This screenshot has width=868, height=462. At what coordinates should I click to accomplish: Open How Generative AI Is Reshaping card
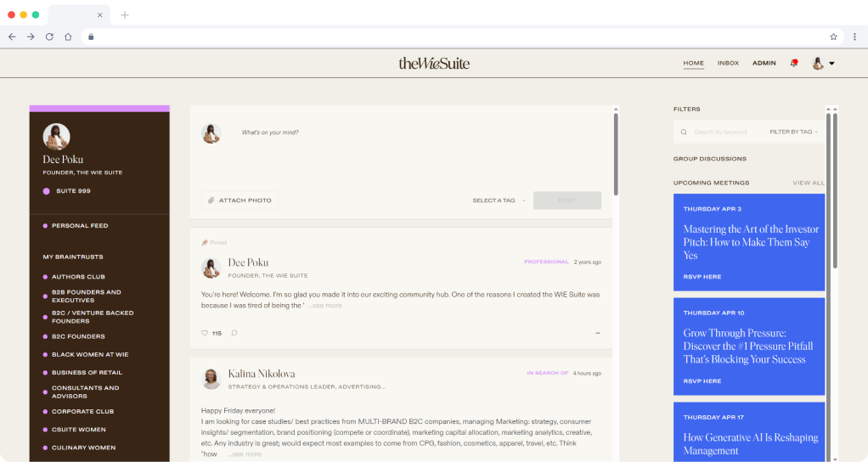749,432
